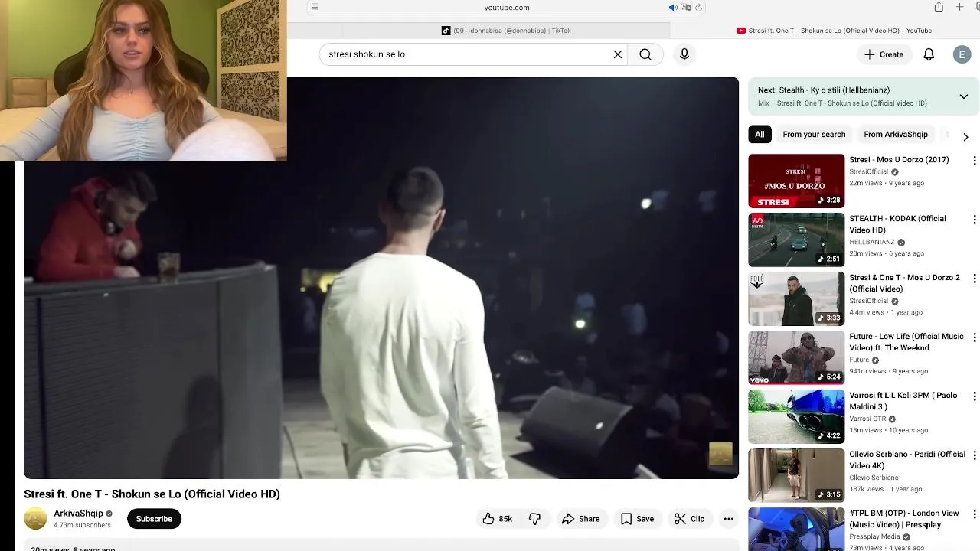
Task: Open the Share dialog
Action: coord(581,519)
